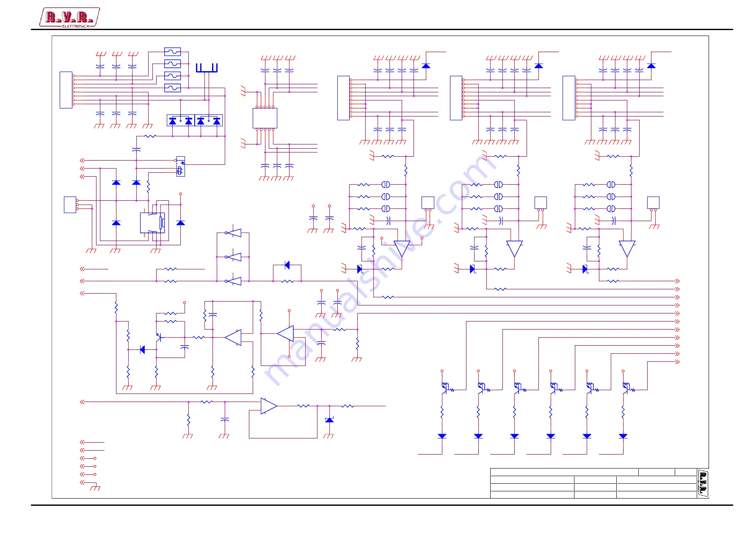The image size is (756, 535).
Task: Select the leftmost LED in the bottom-right row
Action: (x=442, y=436)
